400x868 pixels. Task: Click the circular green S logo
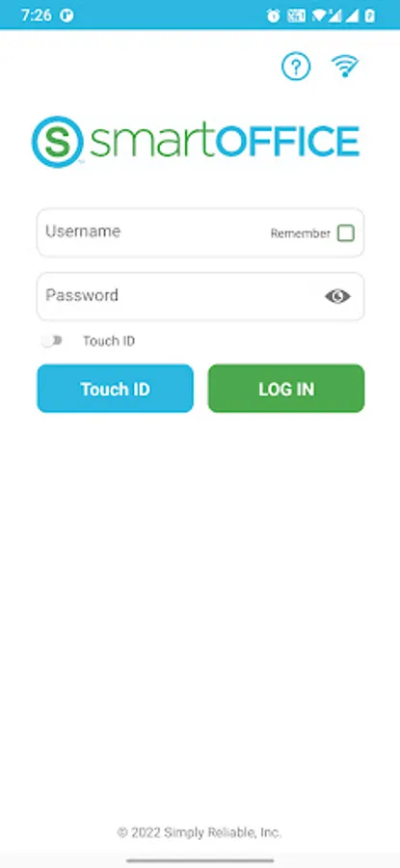(x=58, y=141)
